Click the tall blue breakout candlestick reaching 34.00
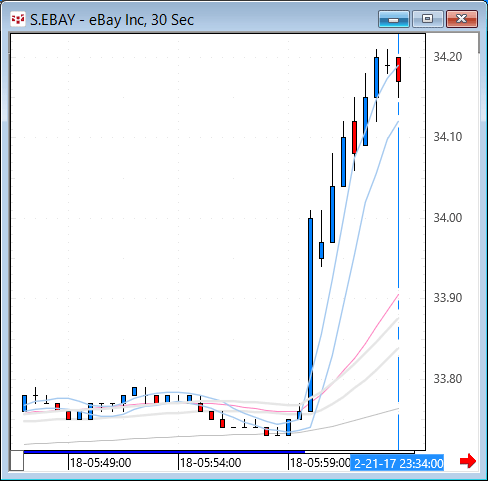The width and height of the screenshot is (488, 481). point(310,315)
